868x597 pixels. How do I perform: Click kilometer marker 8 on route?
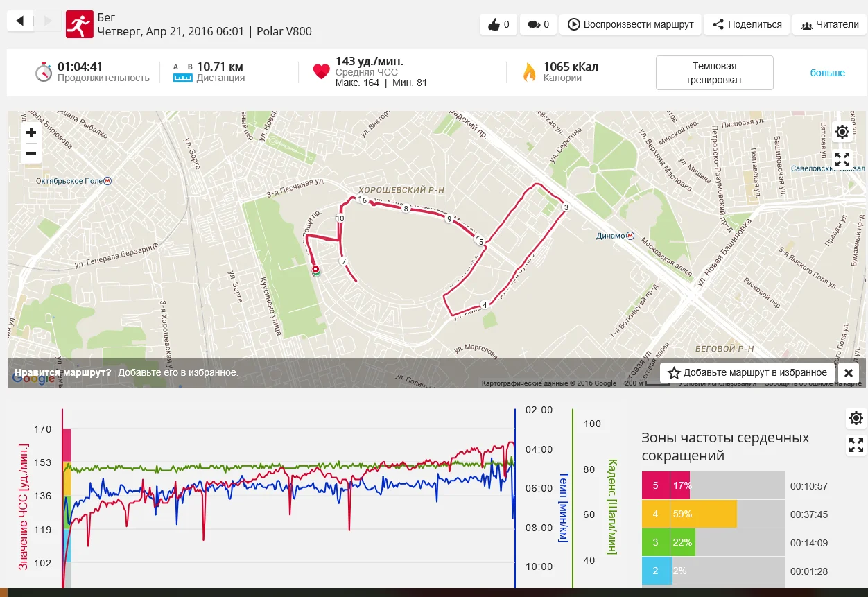coord(406,209)
